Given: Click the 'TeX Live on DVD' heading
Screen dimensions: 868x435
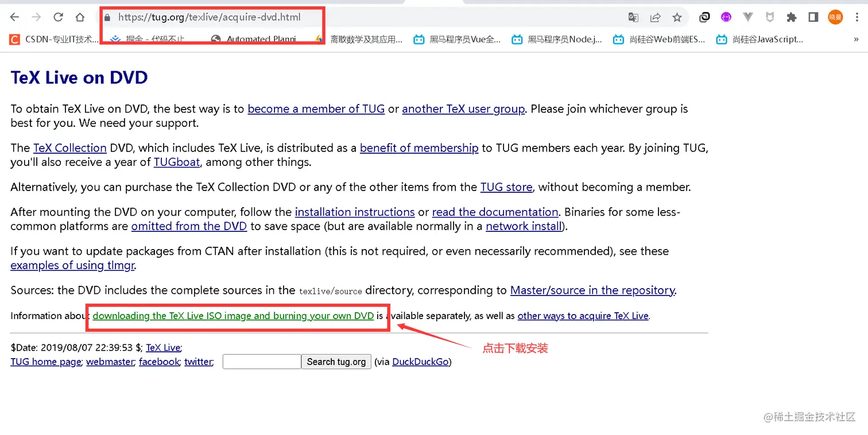Looking at the screenshot, I should tap(79, 77).
